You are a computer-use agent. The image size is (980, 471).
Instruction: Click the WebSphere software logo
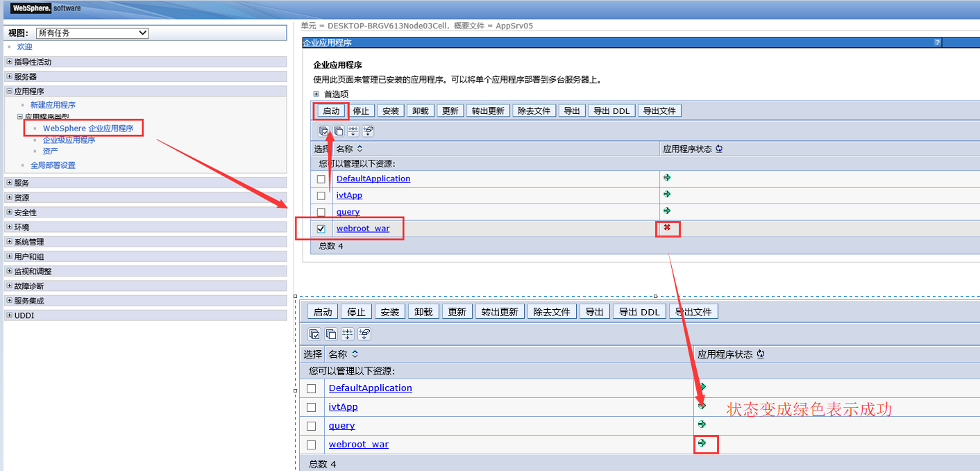46,8
